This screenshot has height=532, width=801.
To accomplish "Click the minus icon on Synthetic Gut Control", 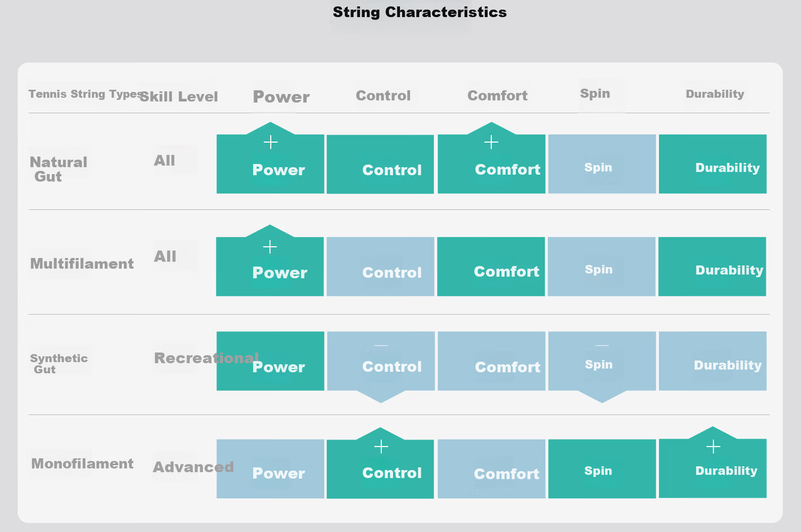I will coord(381,346).
